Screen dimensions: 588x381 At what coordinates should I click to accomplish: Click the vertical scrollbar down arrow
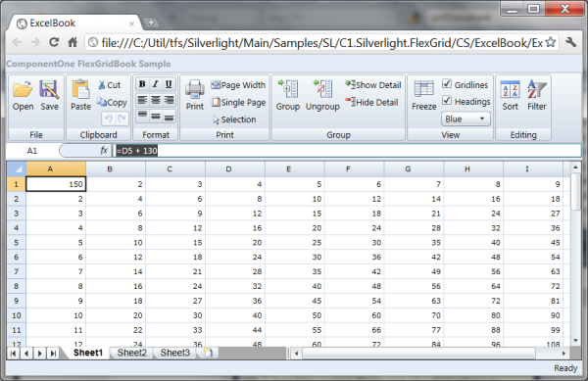coord(575,341)
